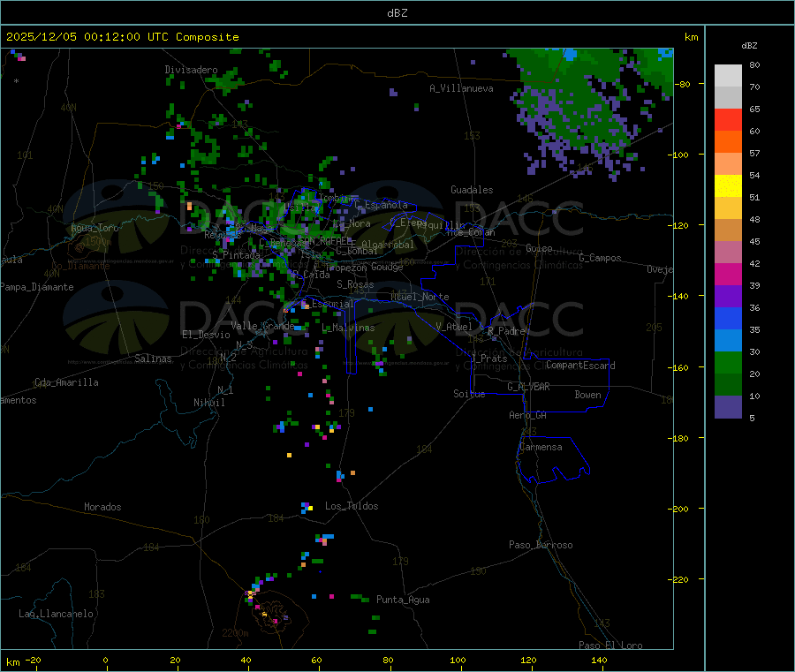Click the 0 km horizontal axis tick
This screenshot has height=672, width=795.
pos(105,660)
